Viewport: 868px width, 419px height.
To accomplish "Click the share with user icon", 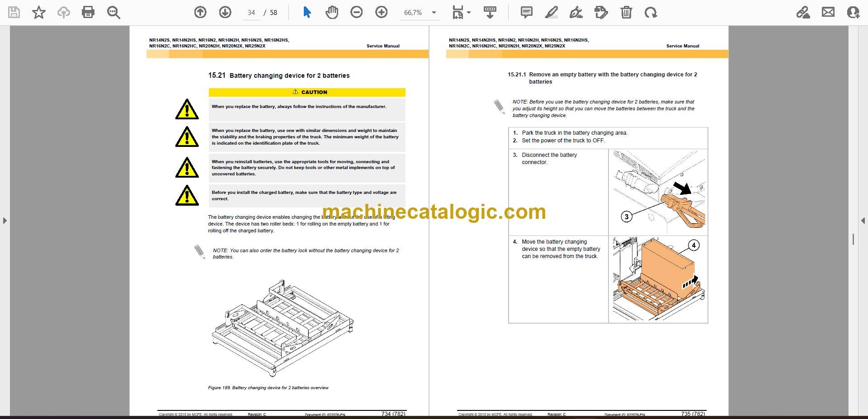I will tap(853, 13).
